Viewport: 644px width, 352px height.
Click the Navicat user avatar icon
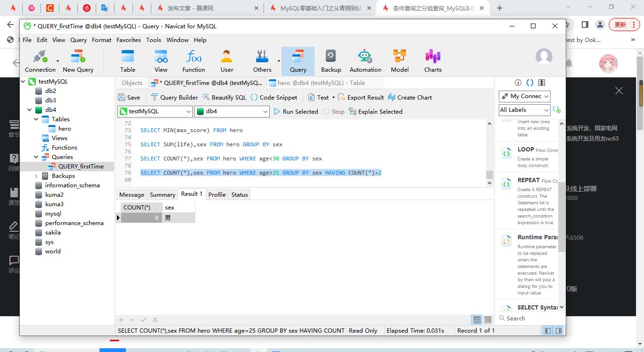click(x=544, y=57)
